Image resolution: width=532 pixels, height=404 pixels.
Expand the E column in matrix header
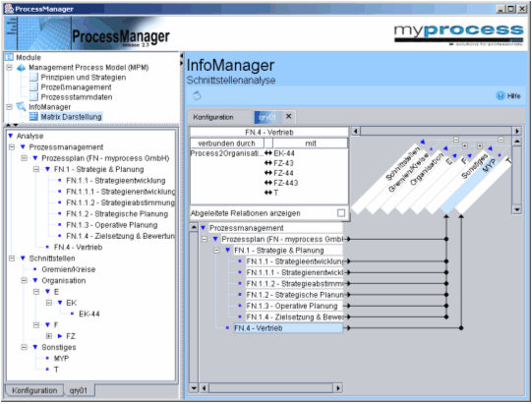click(465, 145)
